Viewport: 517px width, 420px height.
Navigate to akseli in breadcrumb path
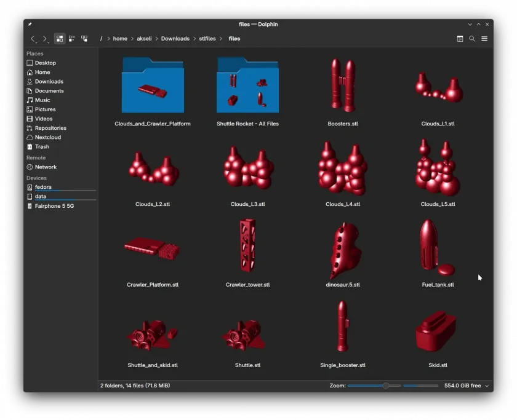coord(144,39)
